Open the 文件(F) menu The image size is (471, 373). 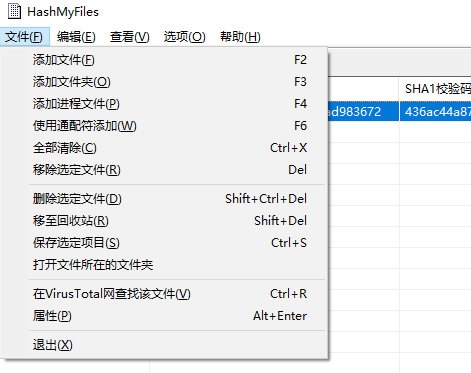pos(24,36)
